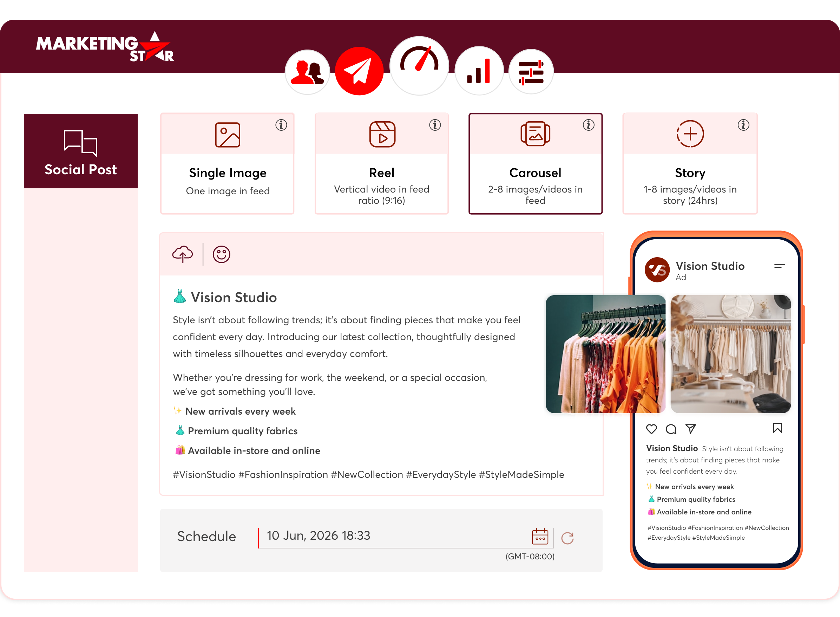Show info for Story card
840x617 pixels.
(743, 125)
